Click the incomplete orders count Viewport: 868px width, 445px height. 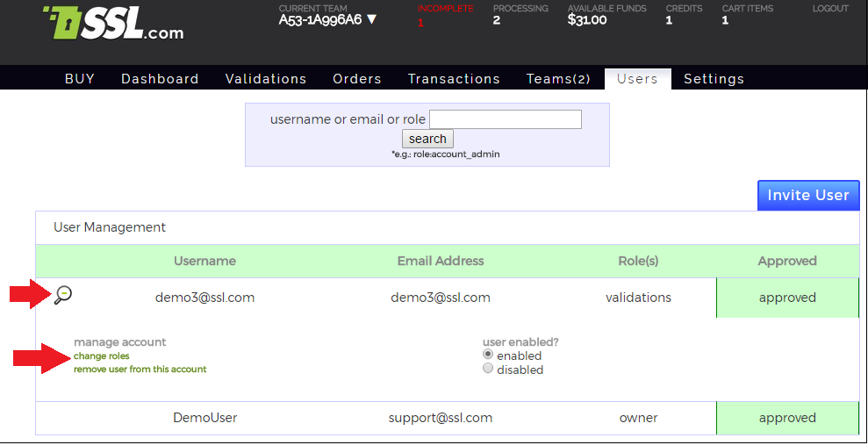(420, 22)
